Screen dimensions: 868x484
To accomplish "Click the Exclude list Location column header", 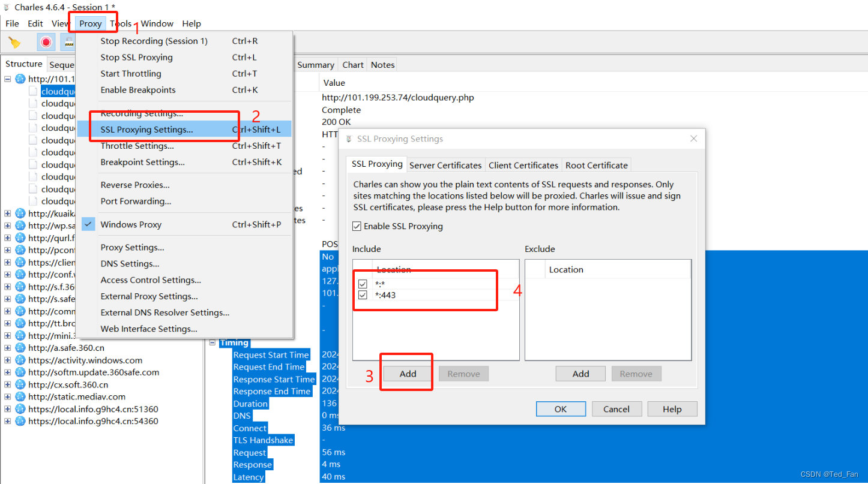I will (x=619, y=269).
